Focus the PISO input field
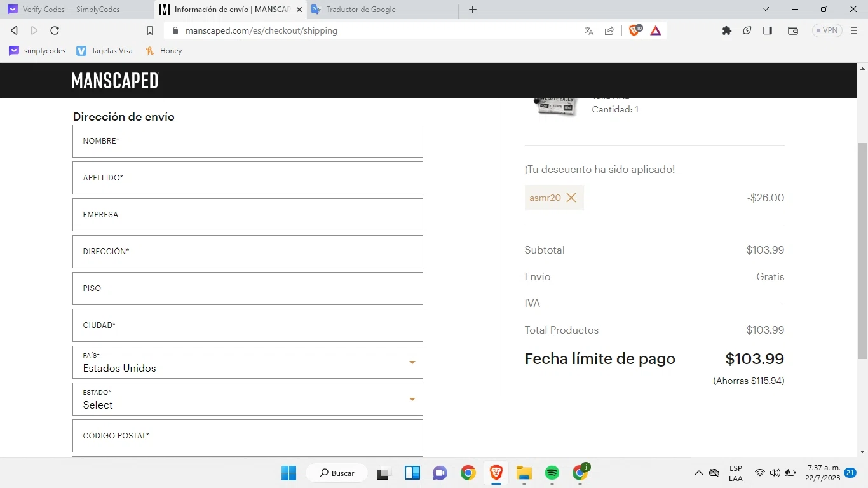Image resolution: width=868 pixels, height=488 pixels. pyautogui.click(x=248, y=288)
